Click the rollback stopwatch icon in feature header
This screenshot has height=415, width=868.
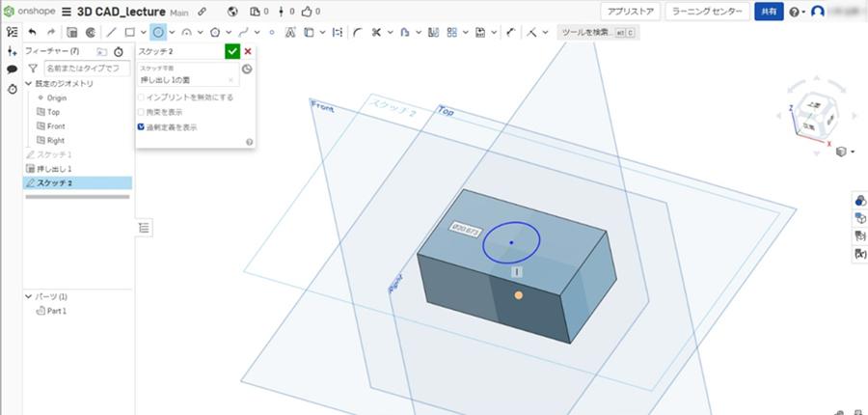tap(118, 51)
